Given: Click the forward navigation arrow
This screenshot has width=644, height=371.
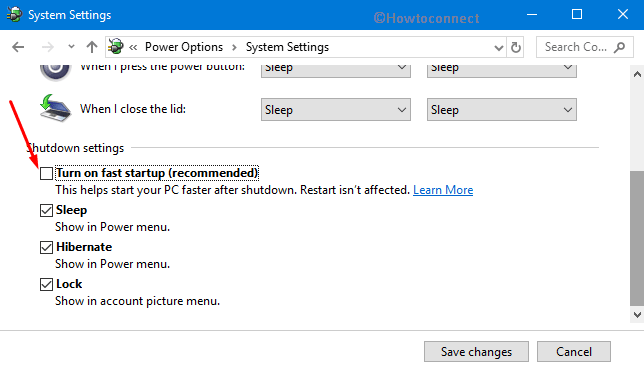Looking at the screenshot, I should point(48,47).
